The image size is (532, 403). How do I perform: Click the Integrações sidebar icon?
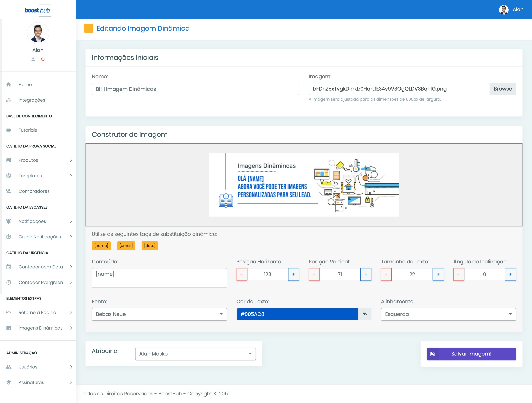9,100
